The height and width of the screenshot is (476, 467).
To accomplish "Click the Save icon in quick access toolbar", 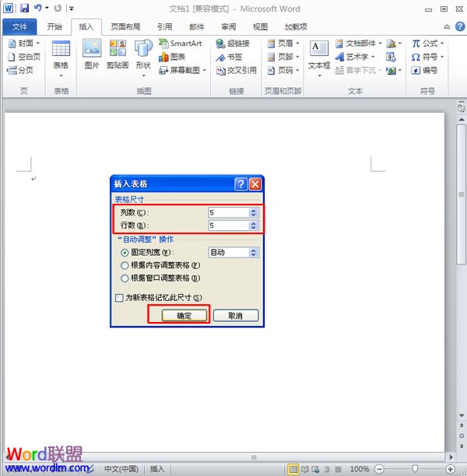I will (x=24, y=8).
